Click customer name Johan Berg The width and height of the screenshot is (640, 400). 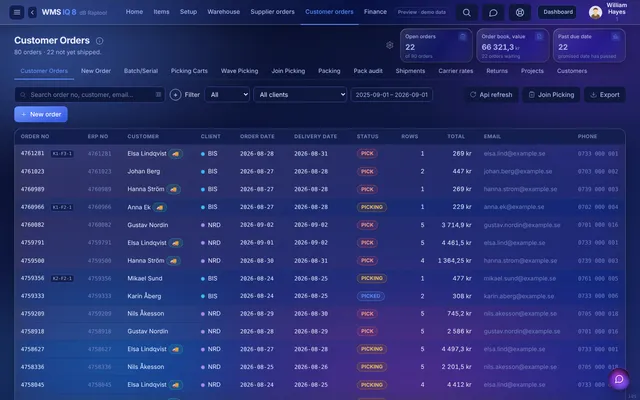(144, 171)
